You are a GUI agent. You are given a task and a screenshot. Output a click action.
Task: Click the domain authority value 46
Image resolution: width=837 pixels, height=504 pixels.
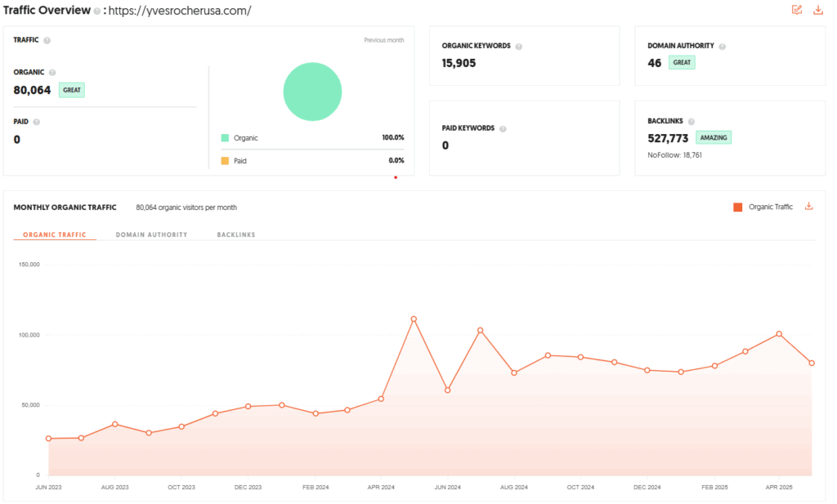[x=655, y=63]
